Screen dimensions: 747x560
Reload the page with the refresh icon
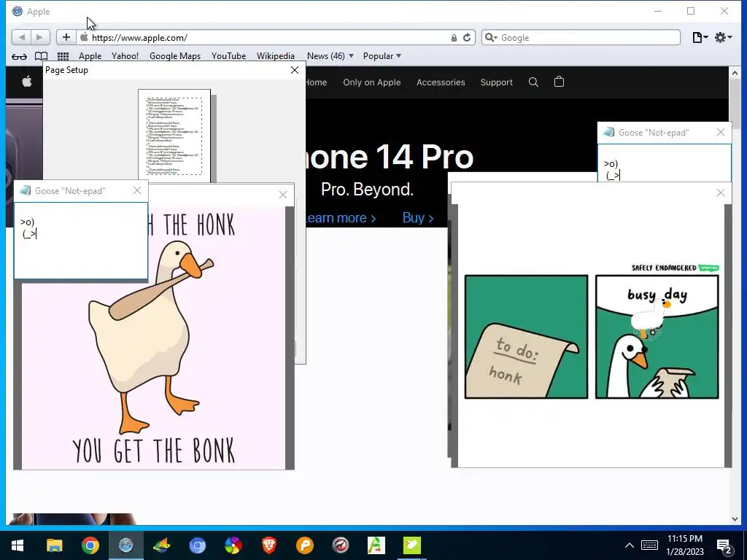coord(467,38)
